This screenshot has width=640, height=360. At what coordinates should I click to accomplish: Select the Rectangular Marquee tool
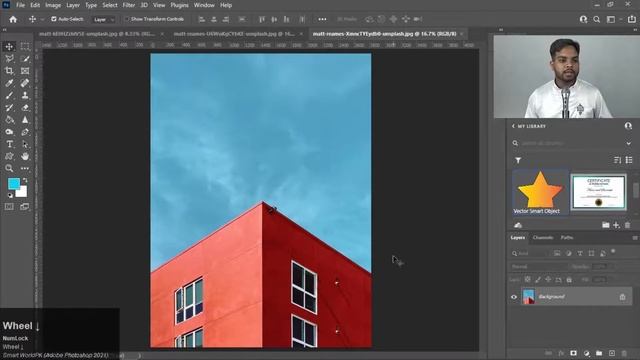tap(25, 47)
